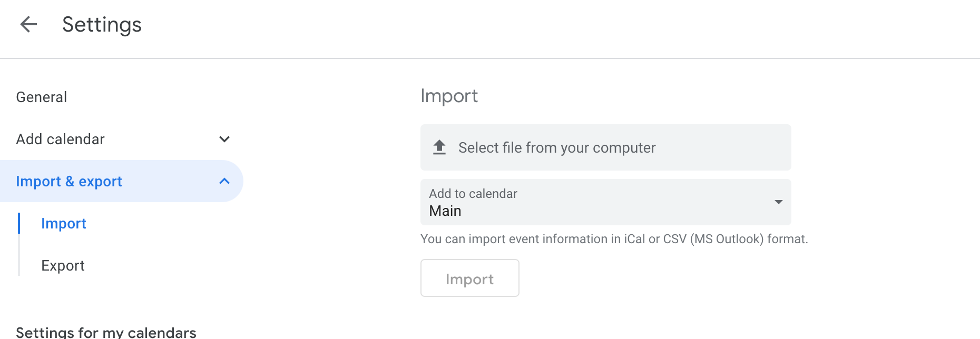Image resolution: width=980 pixels, height=339 pixels.
Task: Go back using the arrow icon
Action: (28, 24)
